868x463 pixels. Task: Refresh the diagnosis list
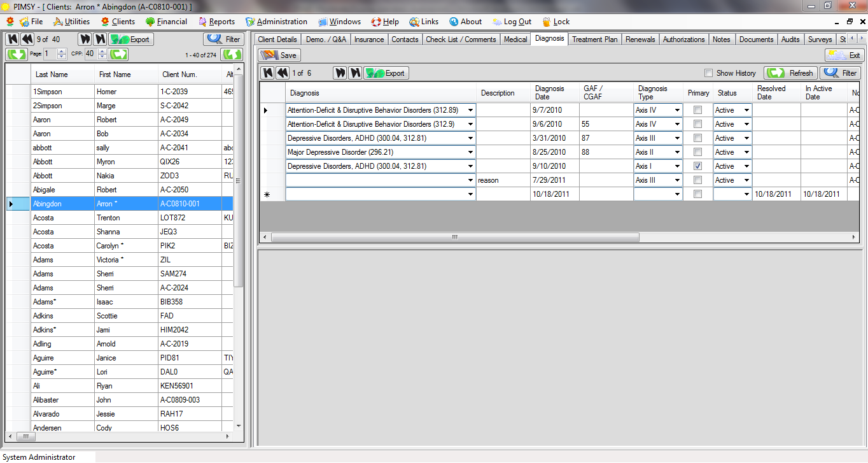(791, 73)
